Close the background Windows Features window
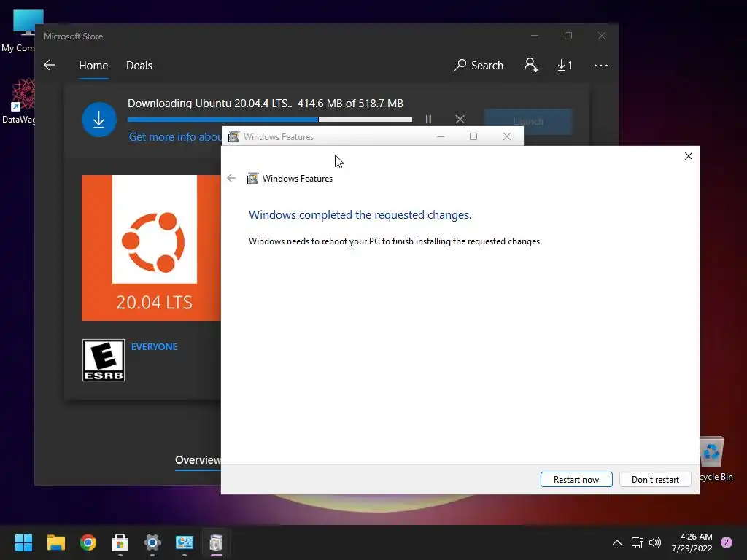The height and width of the screenshot is (560, 747). tap(507, 136)
